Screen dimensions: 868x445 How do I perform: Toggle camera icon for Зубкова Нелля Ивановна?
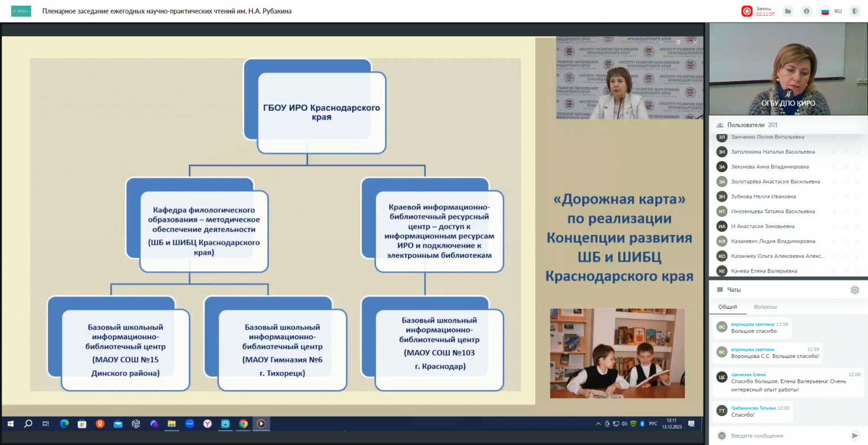coord(846,197)
